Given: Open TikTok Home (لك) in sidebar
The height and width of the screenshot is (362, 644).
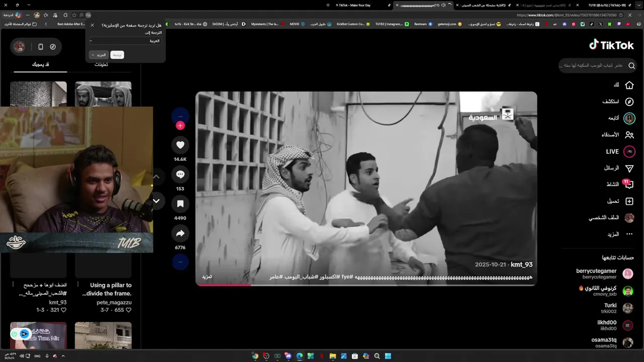Looking at the screenshot, I should (623, 85).
